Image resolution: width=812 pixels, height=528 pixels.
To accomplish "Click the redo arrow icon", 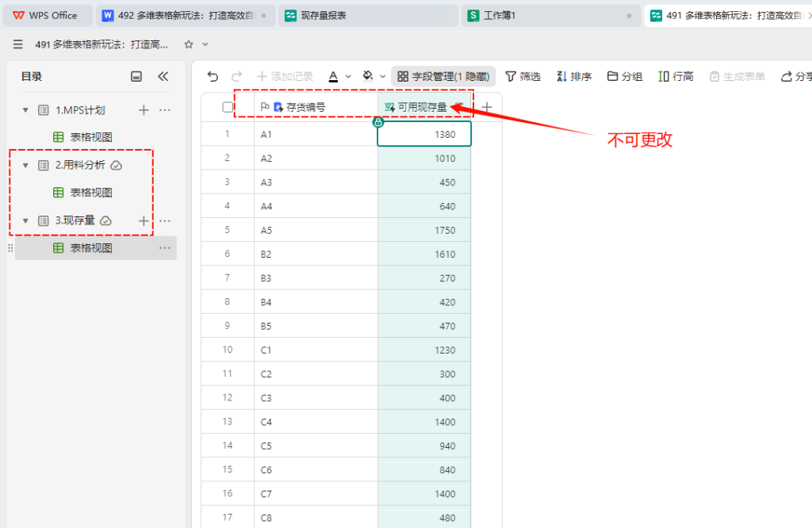I will pyautogui.click(x=236, y=77).
